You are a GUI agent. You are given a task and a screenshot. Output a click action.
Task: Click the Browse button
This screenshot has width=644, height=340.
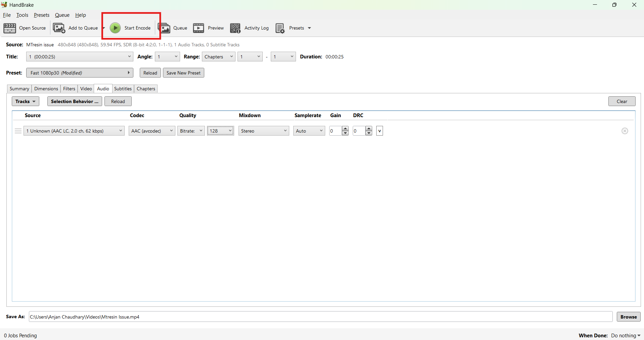coord(628,317)
